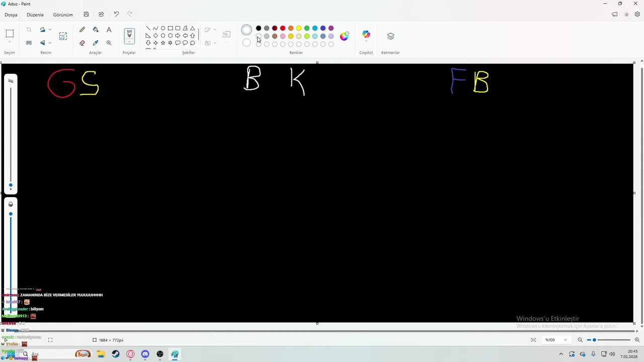Click the Undo arrow

pyautogui.click(x=116, y=15)
